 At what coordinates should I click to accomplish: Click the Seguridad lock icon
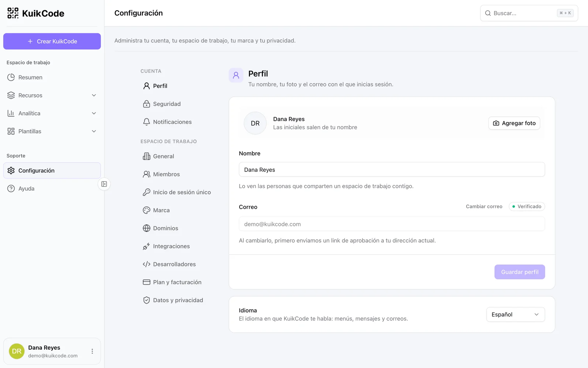(146, 104)
